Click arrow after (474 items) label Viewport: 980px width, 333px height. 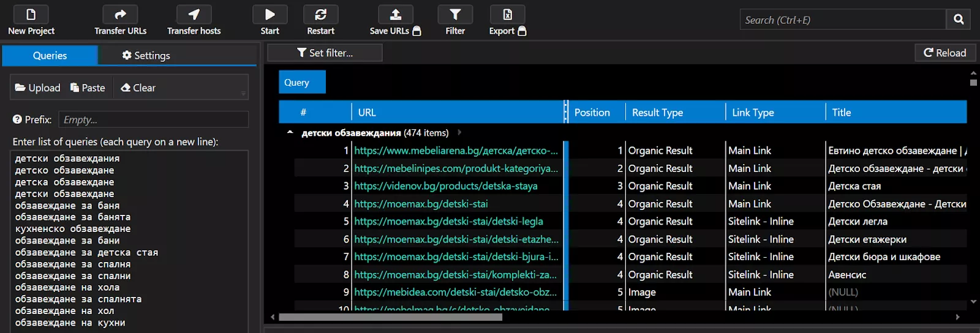459,132
